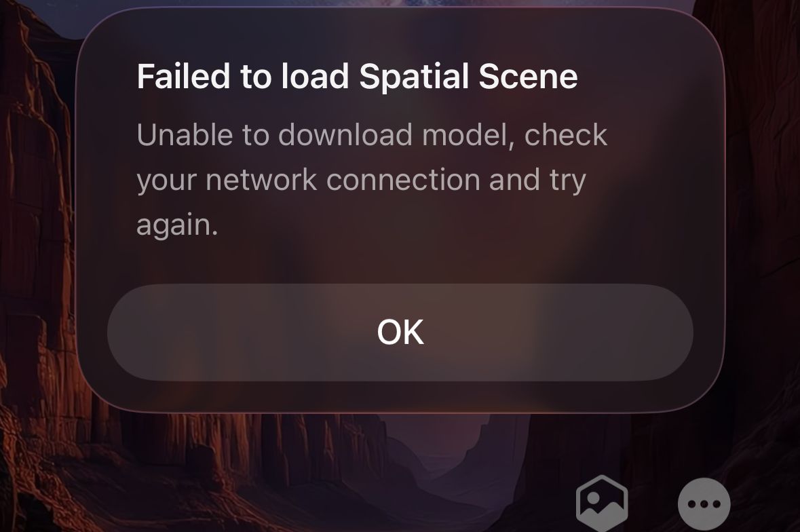Select the word "again." in the alert
This screenshot has height=532, width=800.
[x=177, y=225]
